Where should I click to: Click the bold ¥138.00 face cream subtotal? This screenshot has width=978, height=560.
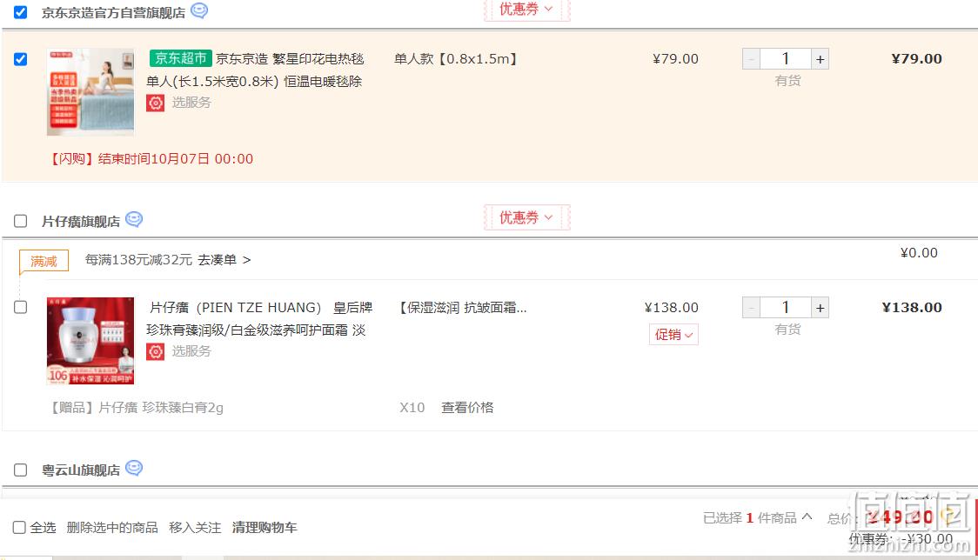tap(912, 308)
